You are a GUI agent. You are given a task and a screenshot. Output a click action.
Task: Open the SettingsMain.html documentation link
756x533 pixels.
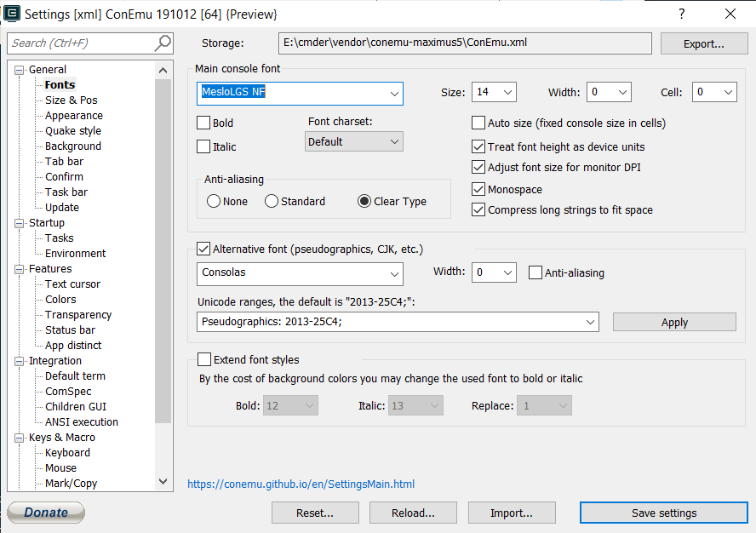[x=301, y=484]
